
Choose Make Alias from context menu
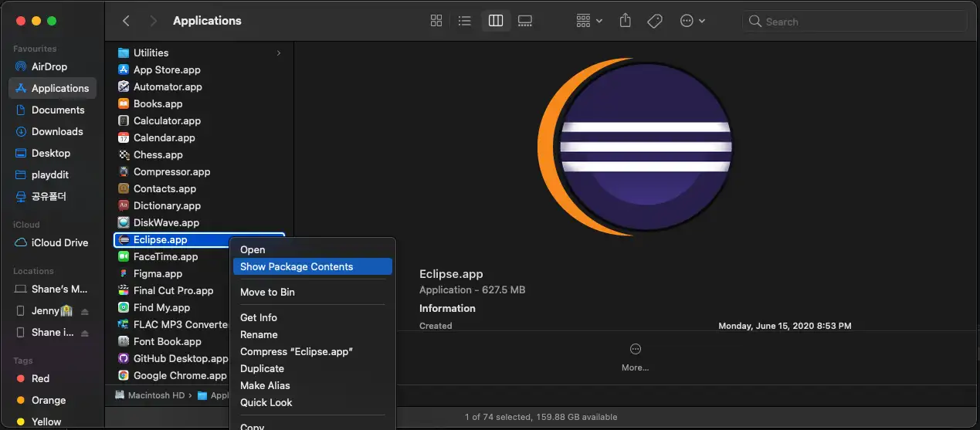tap(313, 385)
